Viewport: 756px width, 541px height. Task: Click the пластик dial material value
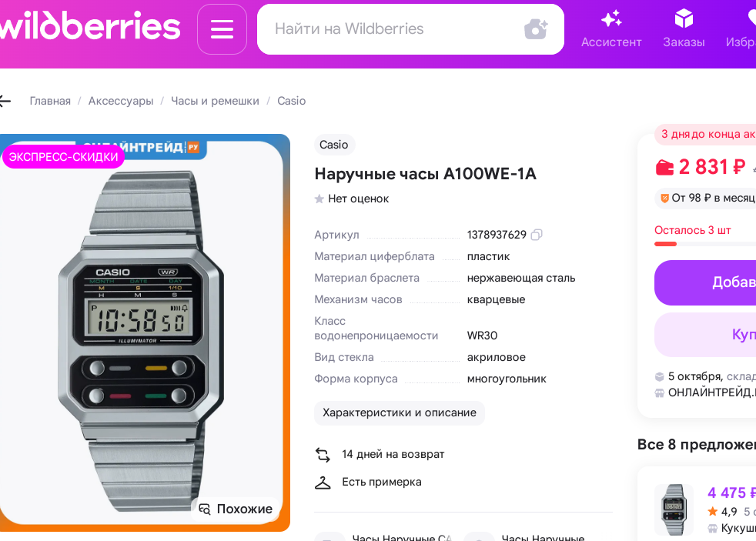click(488, 256)
